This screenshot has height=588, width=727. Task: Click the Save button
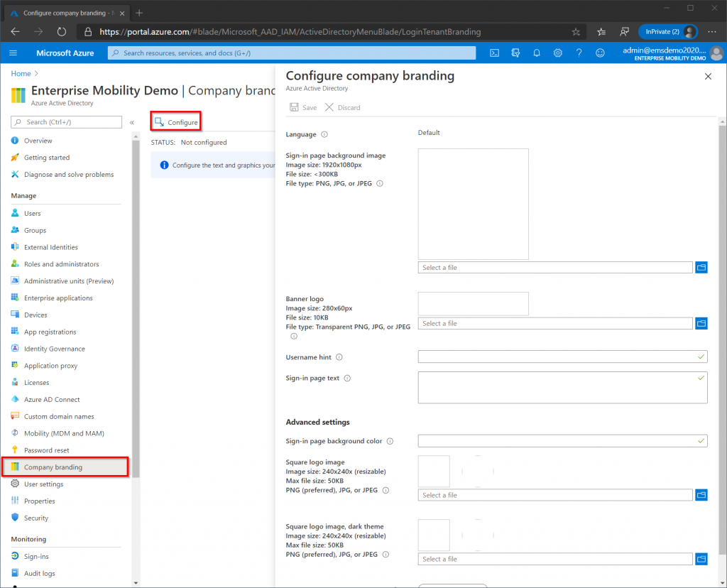click(x=303, y=107)
